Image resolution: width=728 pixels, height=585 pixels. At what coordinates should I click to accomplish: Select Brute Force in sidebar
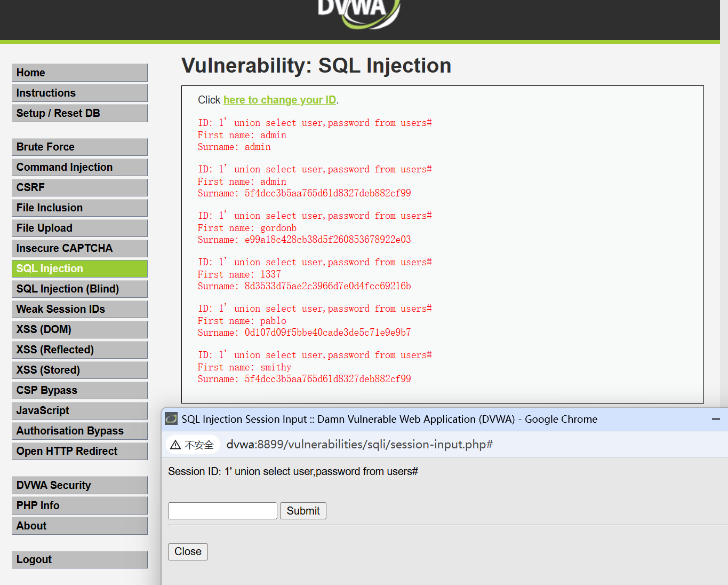pos(79,147)
